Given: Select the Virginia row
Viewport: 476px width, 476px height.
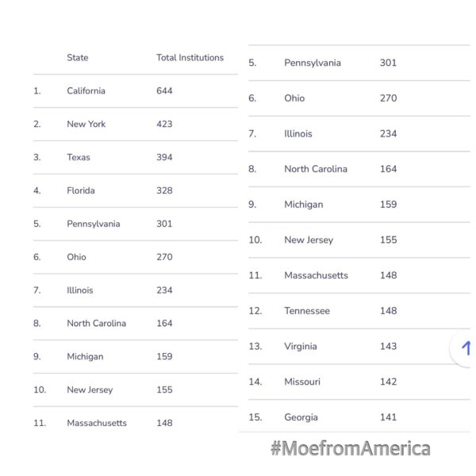Looking at the screenshot, I should [359, 347].
